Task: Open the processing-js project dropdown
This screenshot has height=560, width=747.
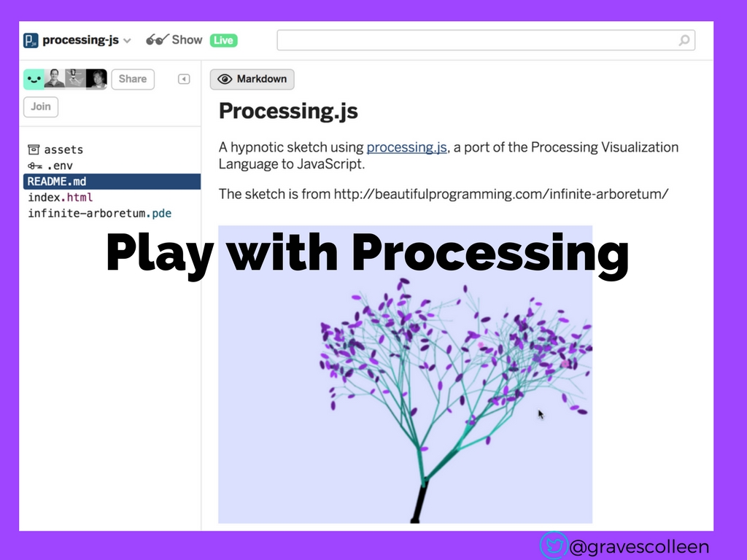Action: 127,41
